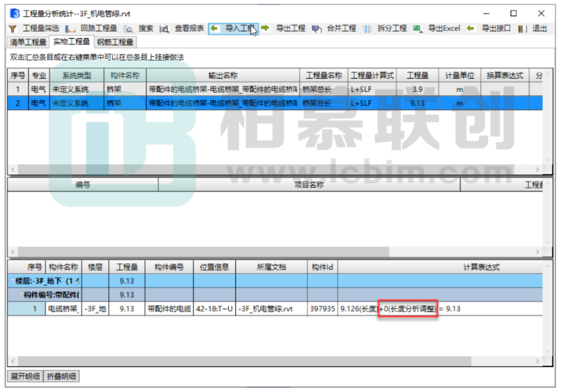This screenshot has width=562, height=392.
Task: Click the 导出工程 green arrow icon
Action: [265, 28]
